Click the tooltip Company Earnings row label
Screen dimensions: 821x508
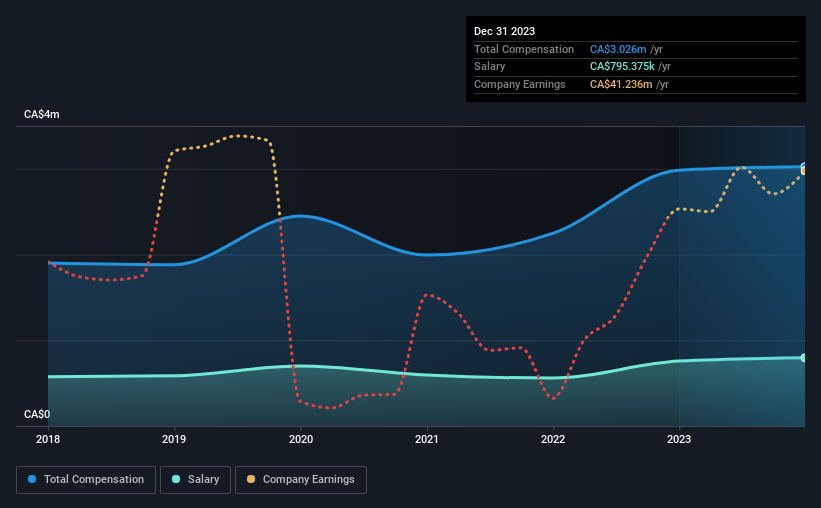point(519,84)
